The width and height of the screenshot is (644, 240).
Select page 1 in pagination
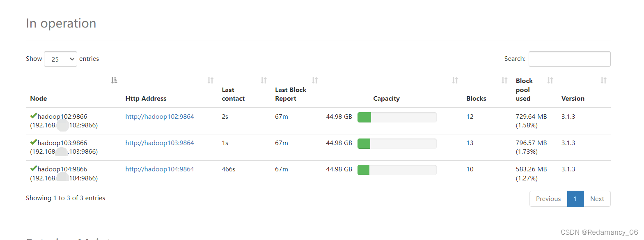point(575,199)
